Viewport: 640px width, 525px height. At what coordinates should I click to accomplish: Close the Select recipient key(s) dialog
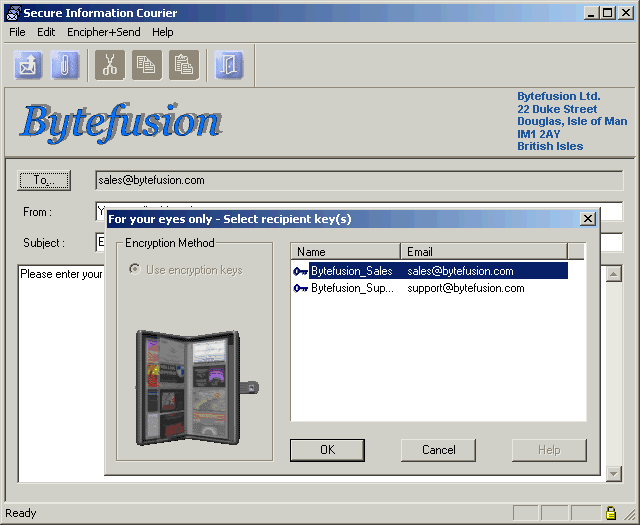588,219
